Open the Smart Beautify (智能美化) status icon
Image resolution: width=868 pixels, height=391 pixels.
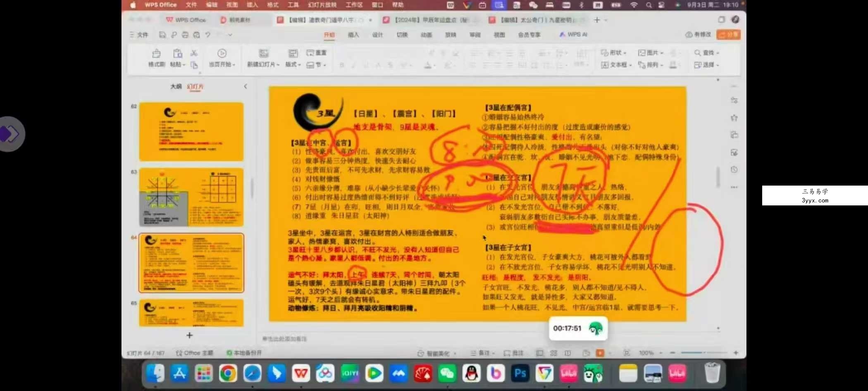tap(421, 353)
